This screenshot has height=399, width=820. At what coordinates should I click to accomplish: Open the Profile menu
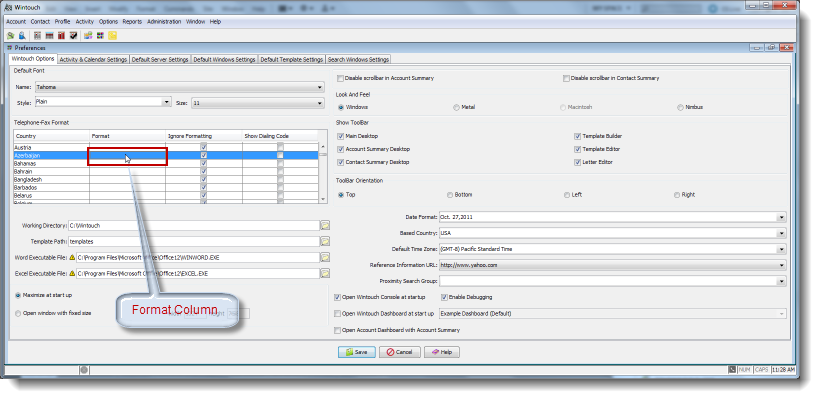[x=62, y=21]
